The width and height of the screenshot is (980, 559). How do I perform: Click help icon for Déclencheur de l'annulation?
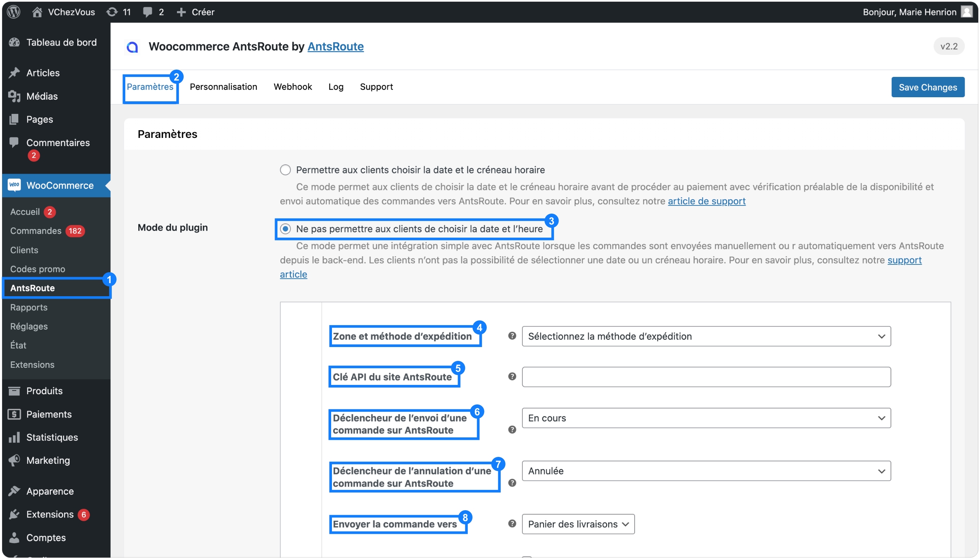[x=512, y=483]
